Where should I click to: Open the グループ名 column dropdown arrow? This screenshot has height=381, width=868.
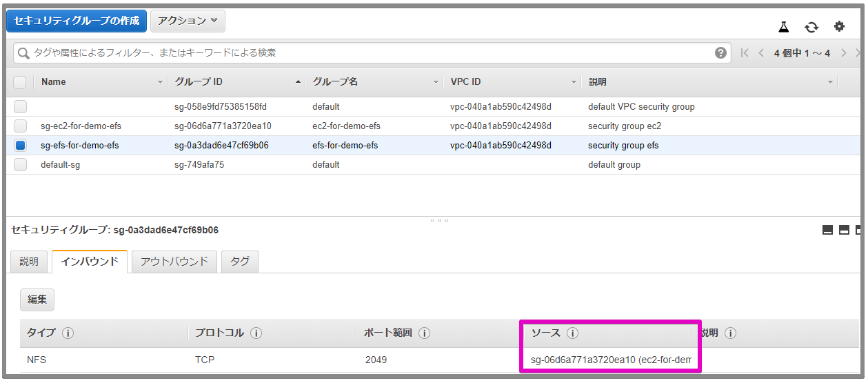pyautogui.click(x=436, y=82)
